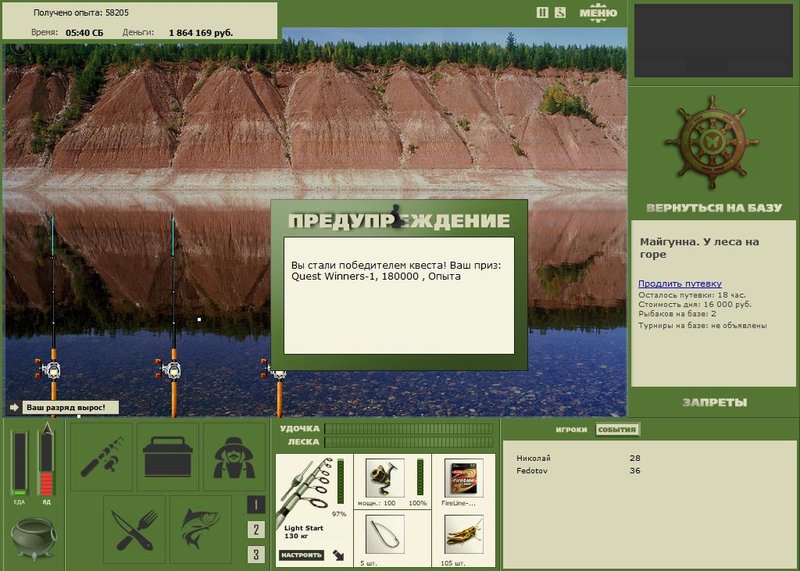This screenshot has height=571, width=800.
Task: Select the grasshopper bait slot
Action: tap(463, 534)
